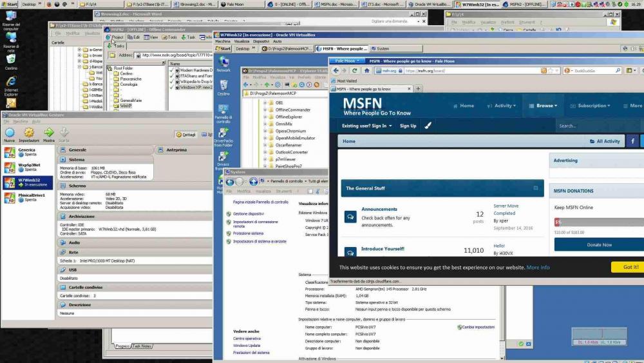This screenshot has width=644, height=363.
Task: Select the OperaChromium folder in XYplorer tree
Action: pyautogui.click(x=291, y=131)
